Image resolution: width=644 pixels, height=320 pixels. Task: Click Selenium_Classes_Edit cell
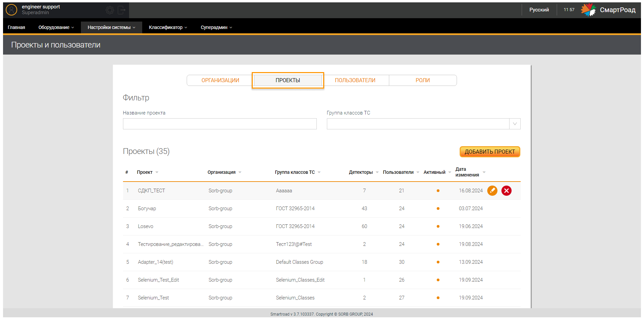[x=300, y=280]
